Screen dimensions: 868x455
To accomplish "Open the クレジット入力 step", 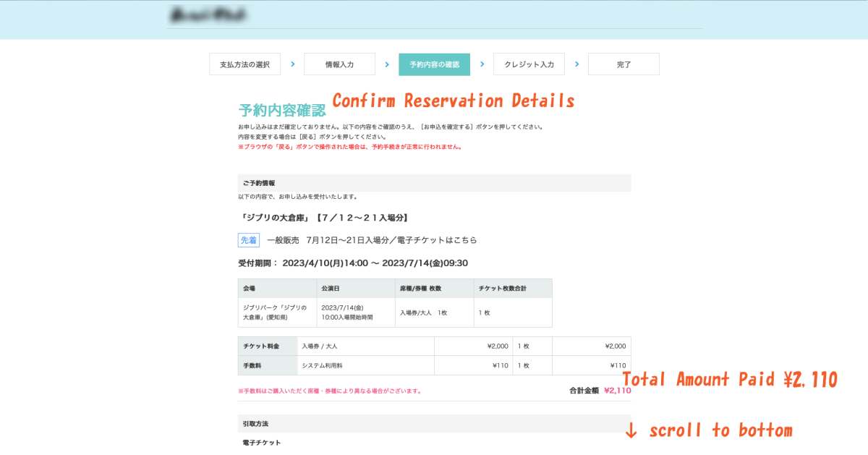I will (x=529, y=64).
